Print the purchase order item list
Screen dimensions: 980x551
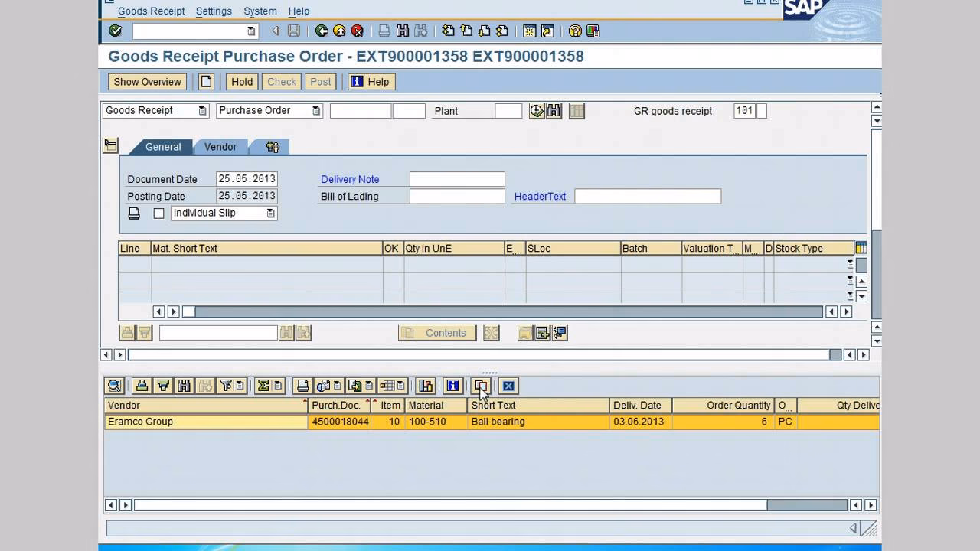click(x=302, y=386)
